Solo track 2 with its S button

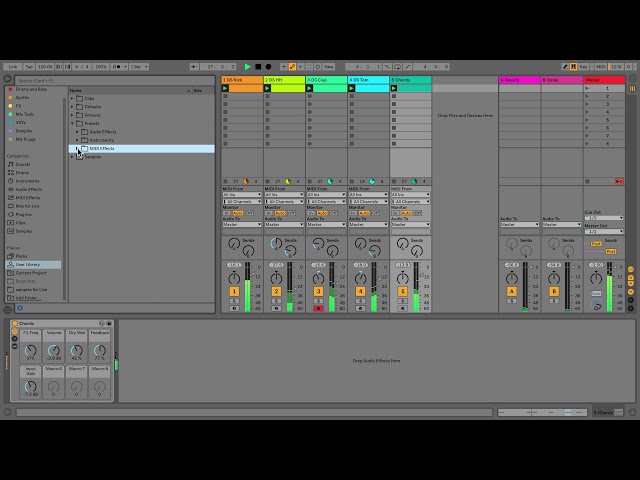coord(276,301)
